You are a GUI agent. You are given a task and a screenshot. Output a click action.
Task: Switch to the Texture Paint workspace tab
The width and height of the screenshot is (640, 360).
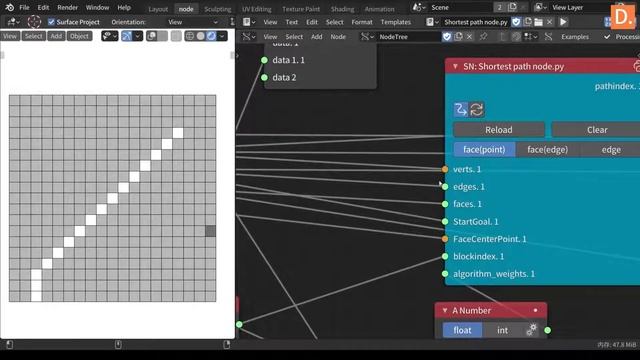point(301,9)
